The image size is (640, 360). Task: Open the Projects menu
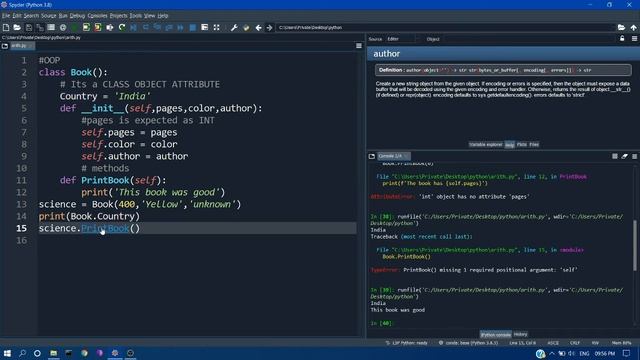click(118, 16)
